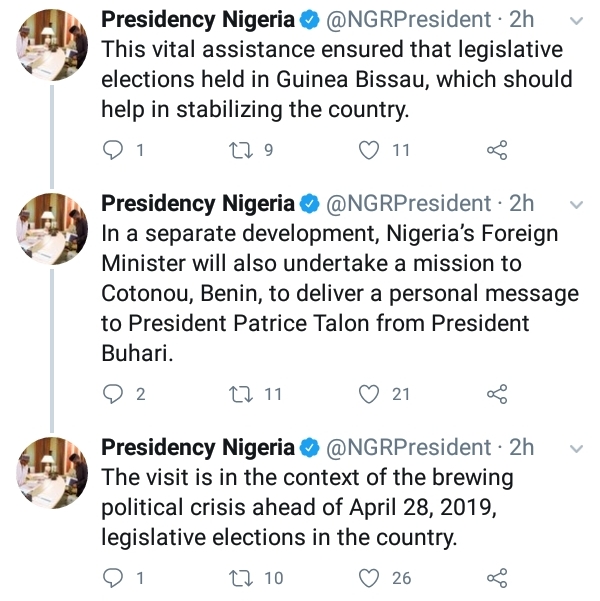
Task: Retweet the Cotonou mission tweet
Action: point(238,394)
